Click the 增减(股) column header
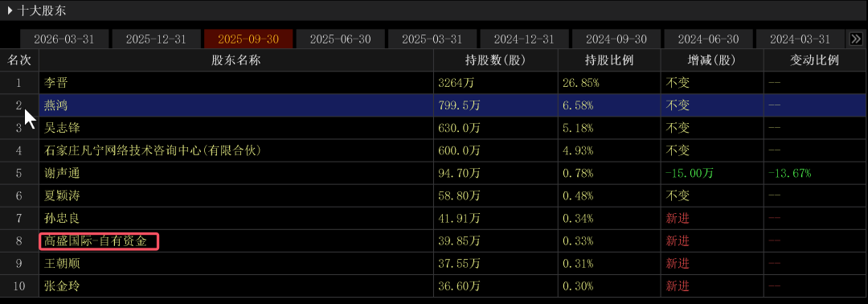 712,60
